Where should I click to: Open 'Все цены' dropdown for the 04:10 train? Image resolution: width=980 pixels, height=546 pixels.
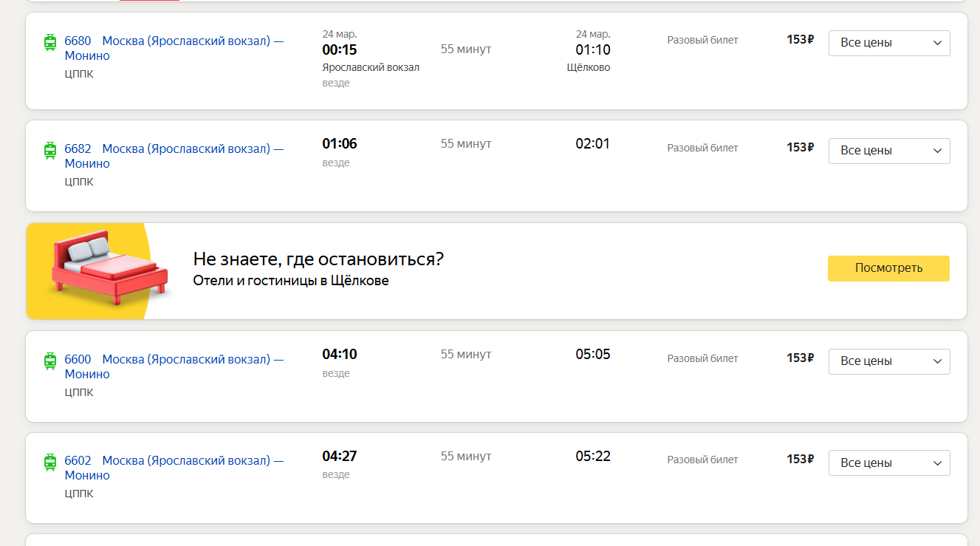888,361
